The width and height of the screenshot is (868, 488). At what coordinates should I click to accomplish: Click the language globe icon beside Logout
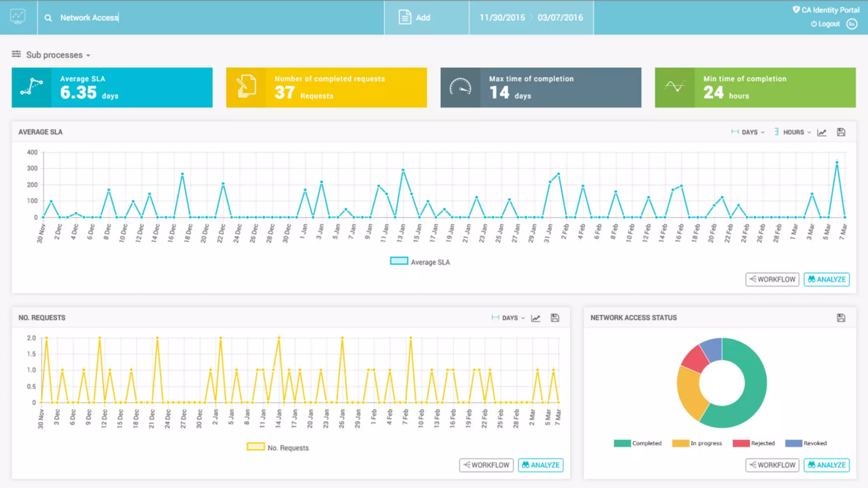(851, 24)
